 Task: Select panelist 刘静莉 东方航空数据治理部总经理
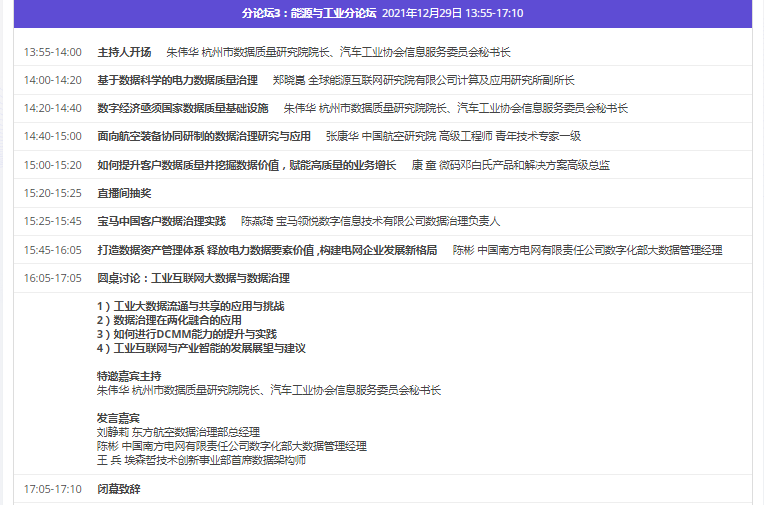tap(178, 432)
